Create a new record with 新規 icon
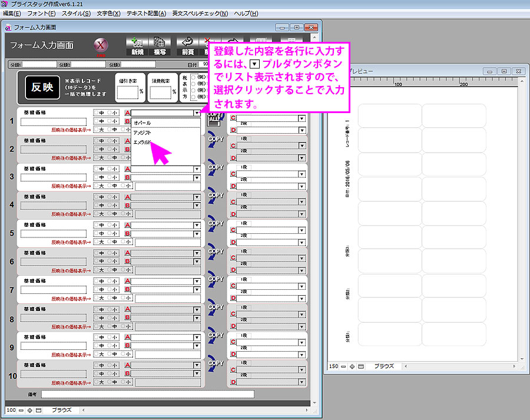This screenshot has height=420, width=530. tap(137, 46)
